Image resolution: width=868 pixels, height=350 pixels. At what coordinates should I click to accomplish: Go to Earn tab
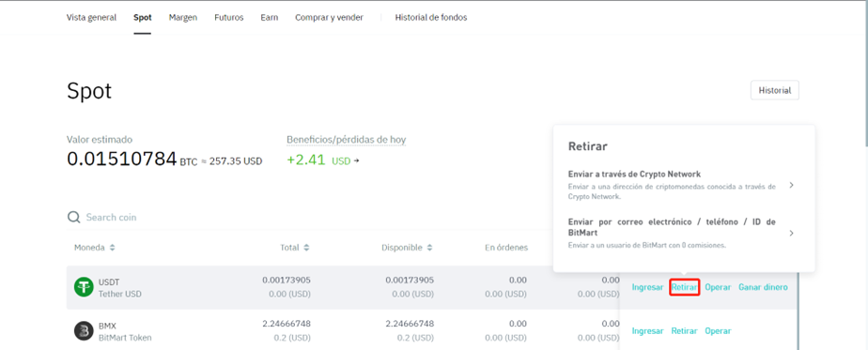tap(269, 18)
